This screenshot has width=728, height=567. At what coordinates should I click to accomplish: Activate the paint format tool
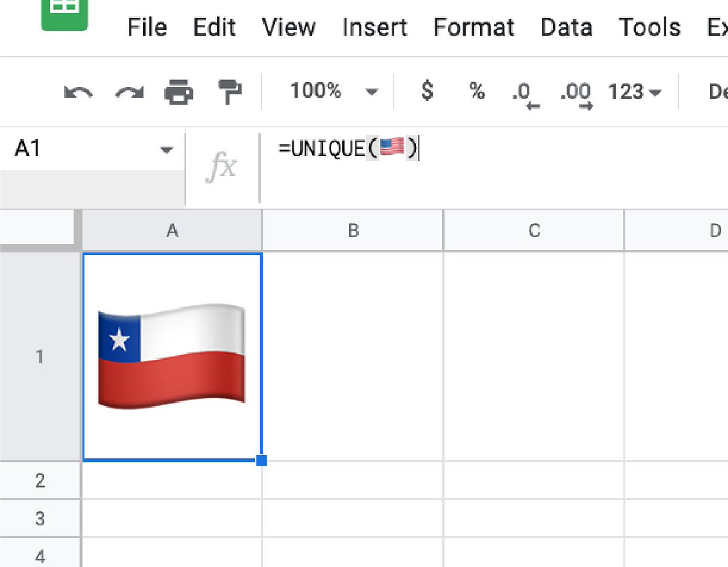[x=230, y=92]
